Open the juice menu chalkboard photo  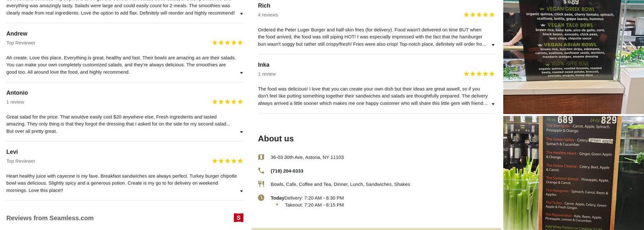coord(573,173)
